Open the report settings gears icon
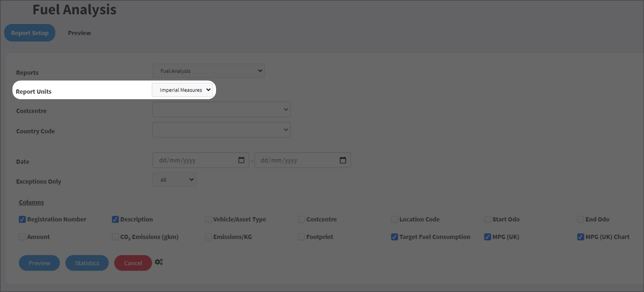The image size is (644, 292). tap(159, 262)
